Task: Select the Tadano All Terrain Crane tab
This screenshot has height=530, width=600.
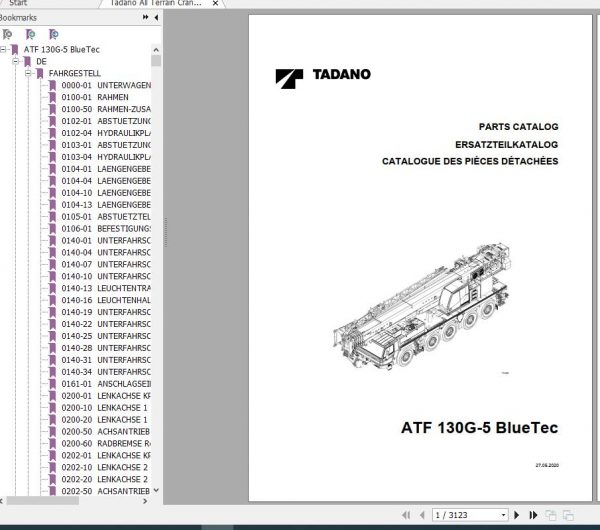Action: pos(155,3)
